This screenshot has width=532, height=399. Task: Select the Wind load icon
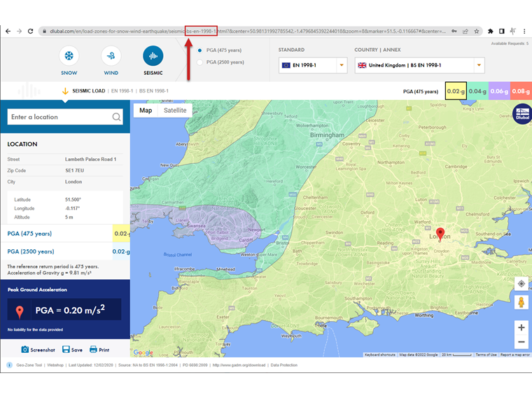tap(111, 55)
